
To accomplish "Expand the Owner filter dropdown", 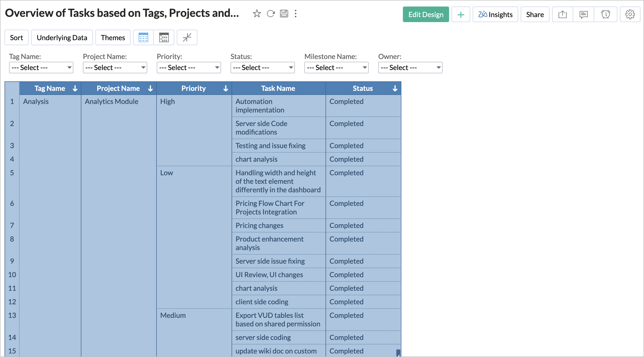I will tap(410, 68).
